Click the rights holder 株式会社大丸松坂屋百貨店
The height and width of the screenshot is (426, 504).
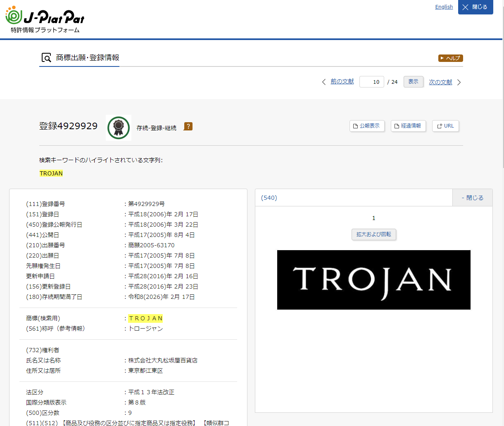point(163,360)
